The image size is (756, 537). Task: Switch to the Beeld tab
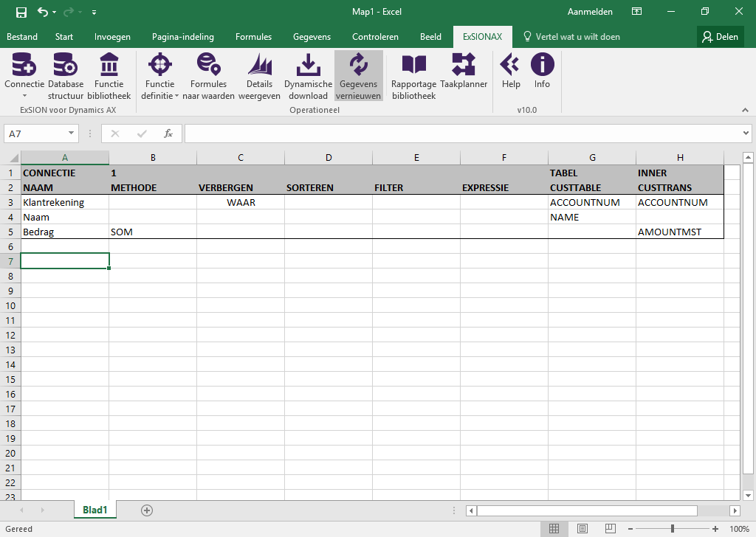(x=430, y=37)
